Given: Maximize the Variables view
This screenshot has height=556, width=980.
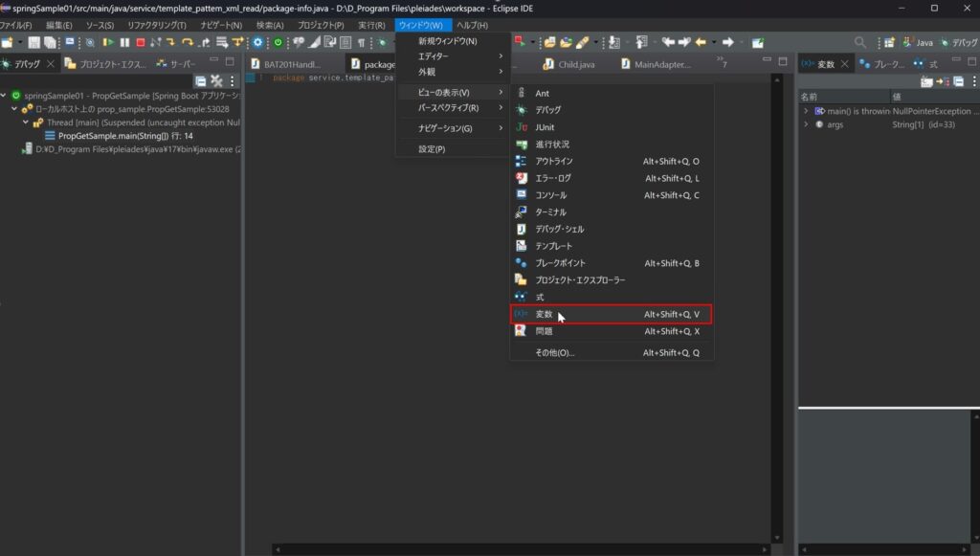Looking at the screenshot, I should click(x=972, y=60).
